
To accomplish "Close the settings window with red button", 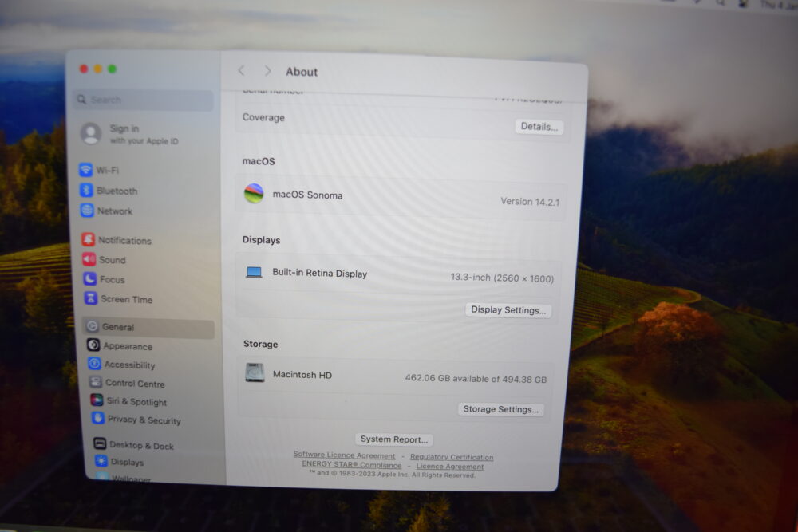I will pos(84,69).
